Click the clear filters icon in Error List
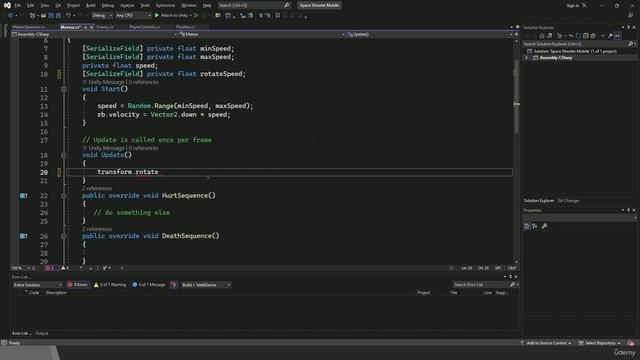Image resolution: width=640 pixels, height=360 pixels. click(x=174, y=285)
